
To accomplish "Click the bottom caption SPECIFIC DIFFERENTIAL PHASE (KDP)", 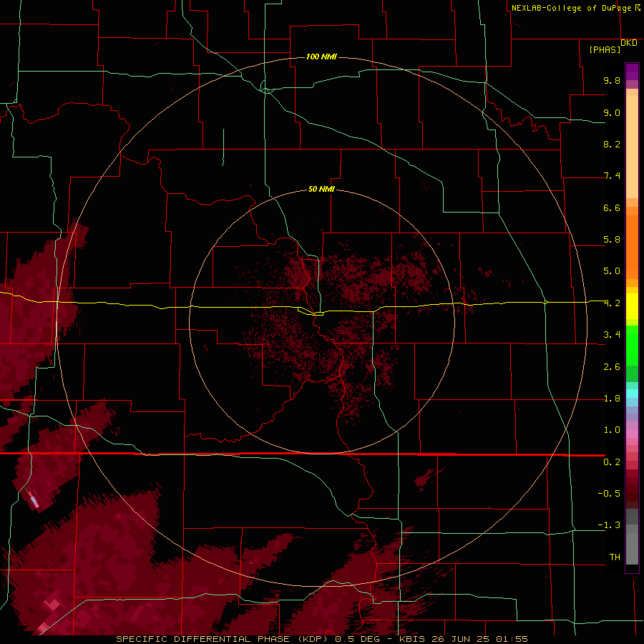I will 221,639.
